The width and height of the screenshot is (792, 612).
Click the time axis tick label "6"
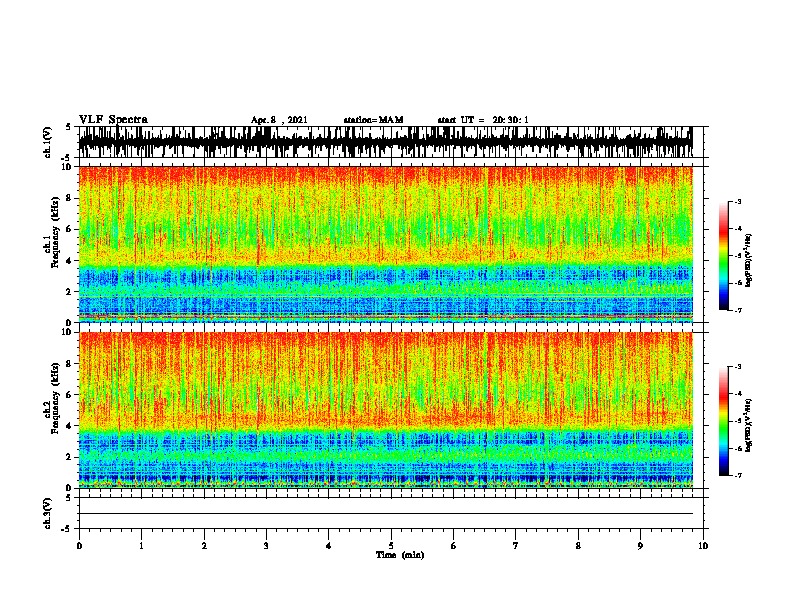454,546
